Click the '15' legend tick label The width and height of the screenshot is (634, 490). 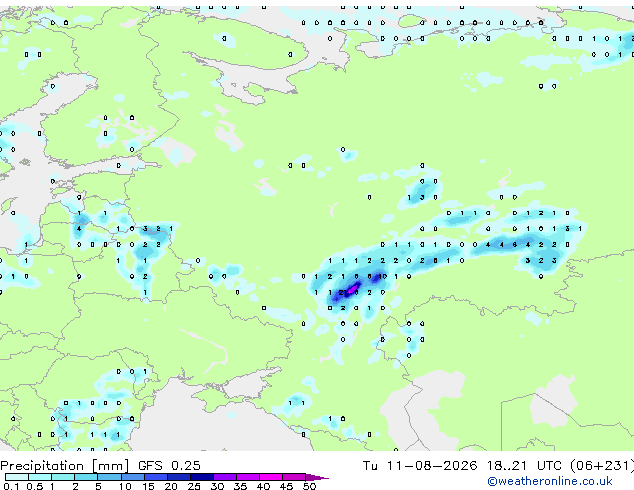click(148, 486)
